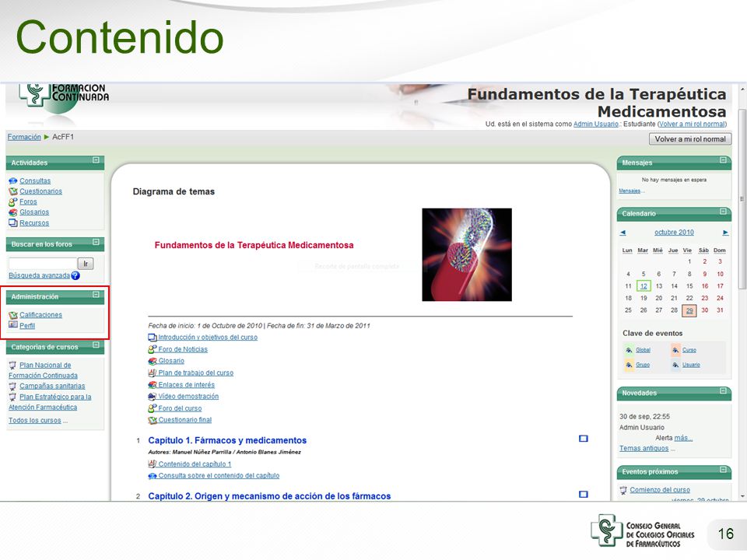Click Volver a mi rol normal button
This screenshot has height=560, width=747.
pyautogui.click(x=690, y=139)
